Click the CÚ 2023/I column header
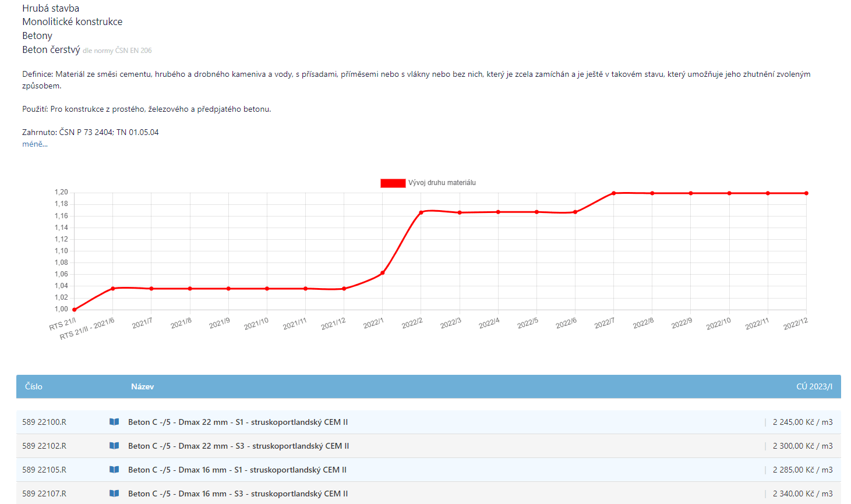 click(x=814, y=386)
